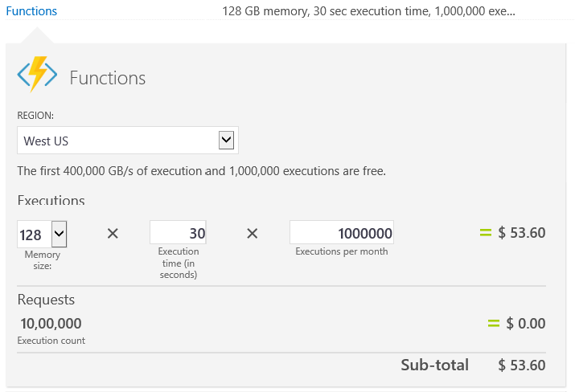Click the free executions information text
The image size is (575, 392).
click(x=202, y=171)
